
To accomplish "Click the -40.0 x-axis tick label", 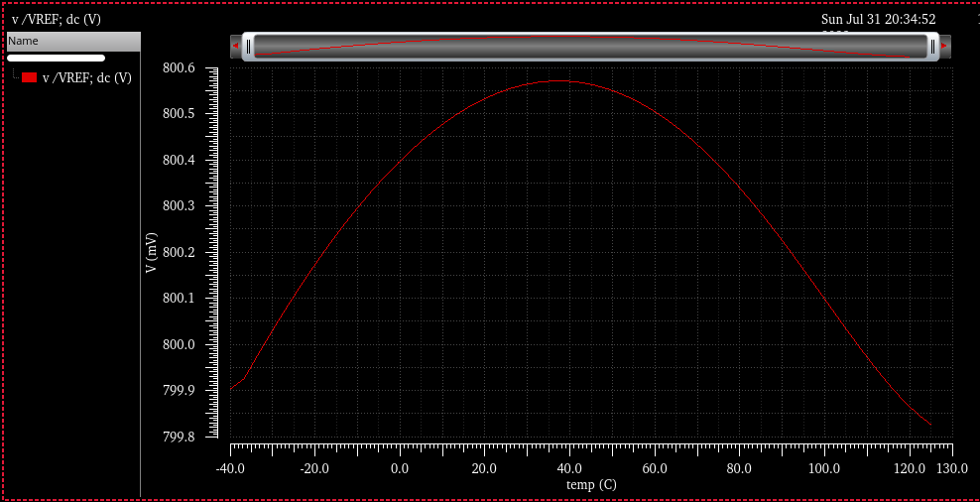I will (231, 469).
